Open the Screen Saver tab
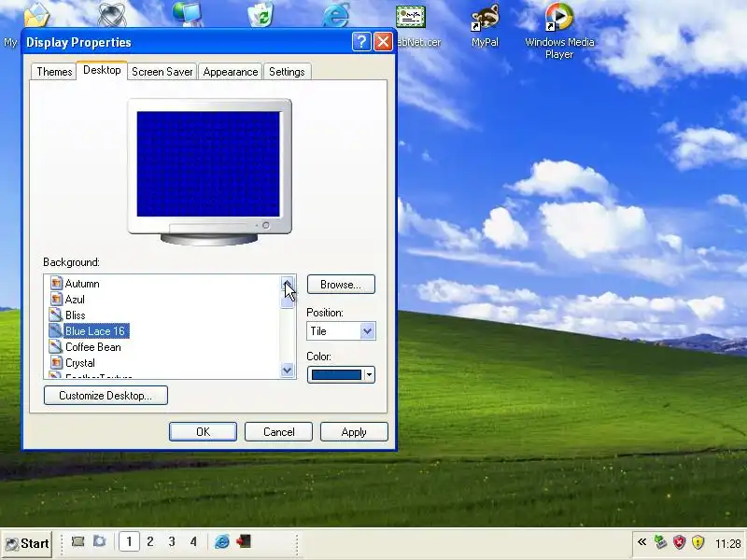 (x=162, y=72)
